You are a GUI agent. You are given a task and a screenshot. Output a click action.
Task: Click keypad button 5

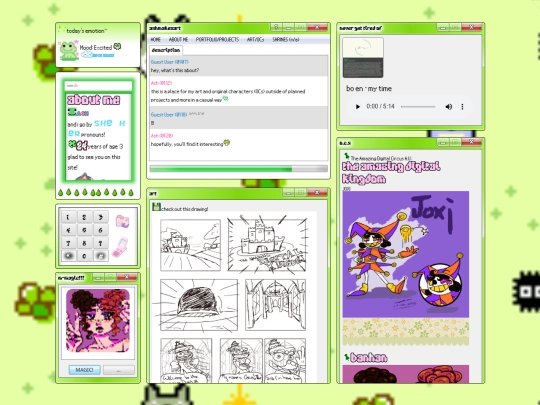pos(84,230)
